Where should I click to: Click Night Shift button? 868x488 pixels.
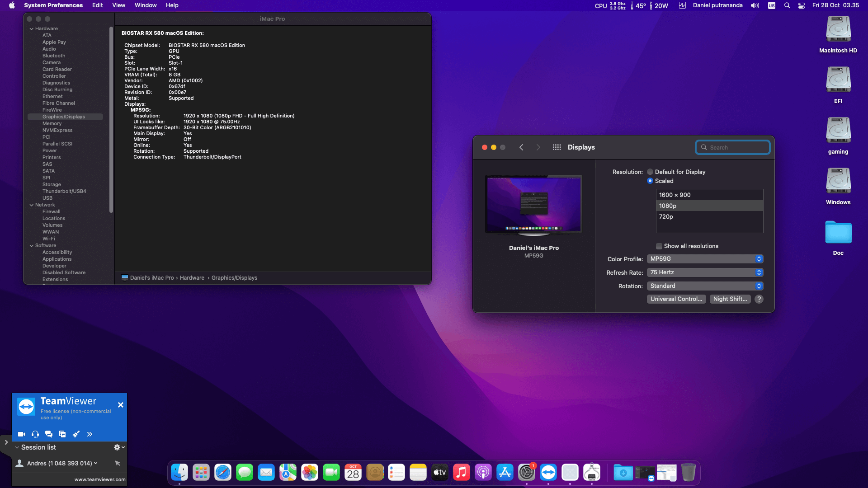point(730,299)
